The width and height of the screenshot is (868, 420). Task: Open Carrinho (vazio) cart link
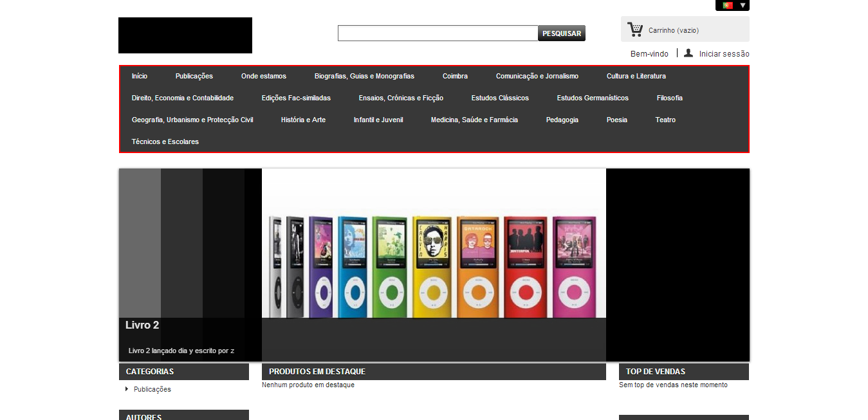click(x=673, y=30)
